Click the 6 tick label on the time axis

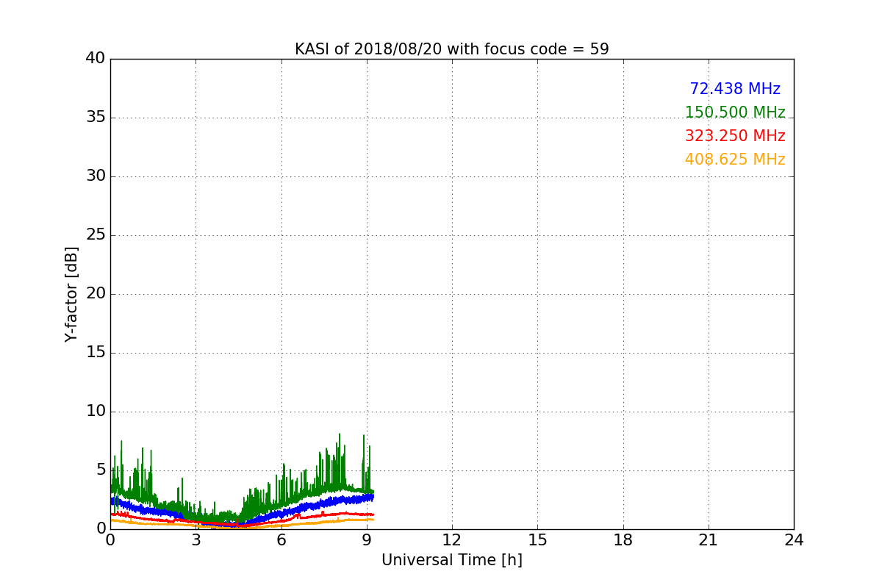tap(281, 540)
